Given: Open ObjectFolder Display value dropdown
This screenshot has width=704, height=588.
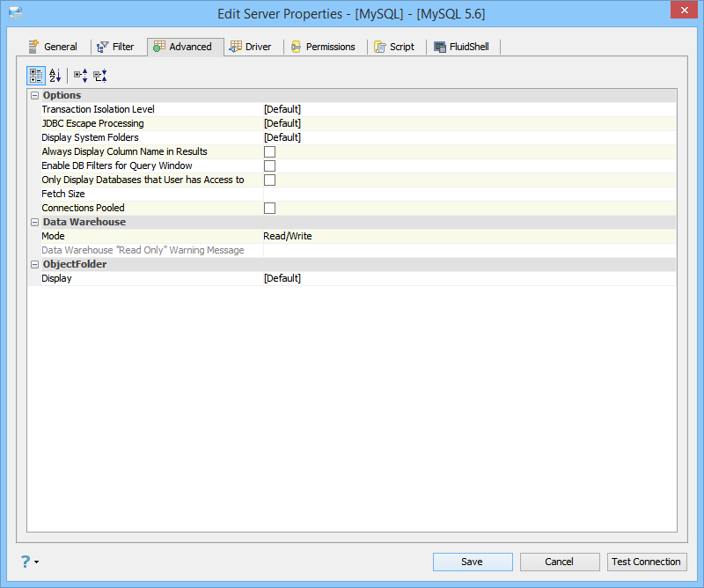Looking at the screenshot, I should click(x=469, y=278).
